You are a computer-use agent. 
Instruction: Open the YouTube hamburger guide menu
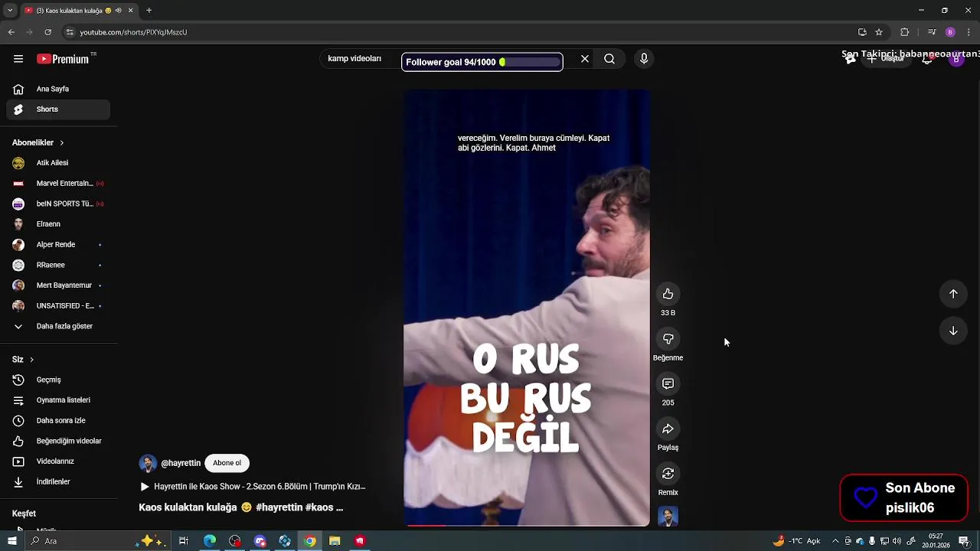tap(18, 59)
